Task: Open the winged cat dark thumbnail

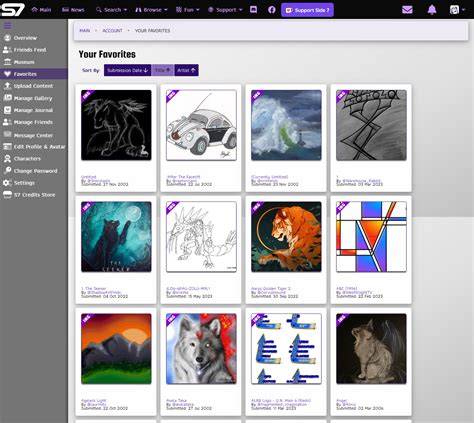Action: coord(371,349)
